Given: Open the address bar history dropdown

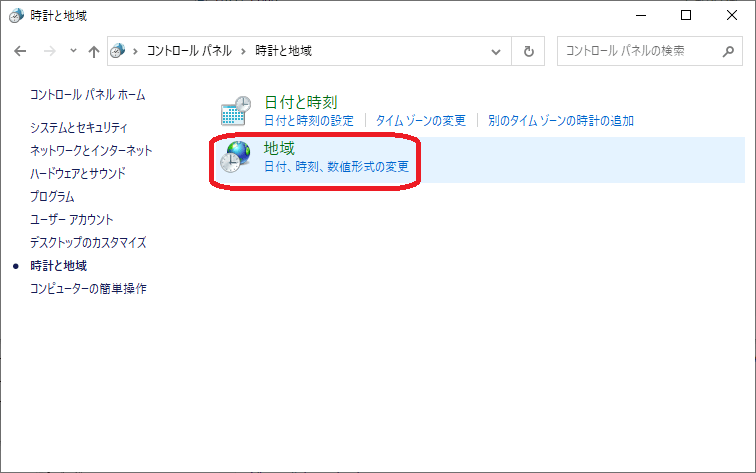Looking at the screenshot, I should [x=497, y=50].
